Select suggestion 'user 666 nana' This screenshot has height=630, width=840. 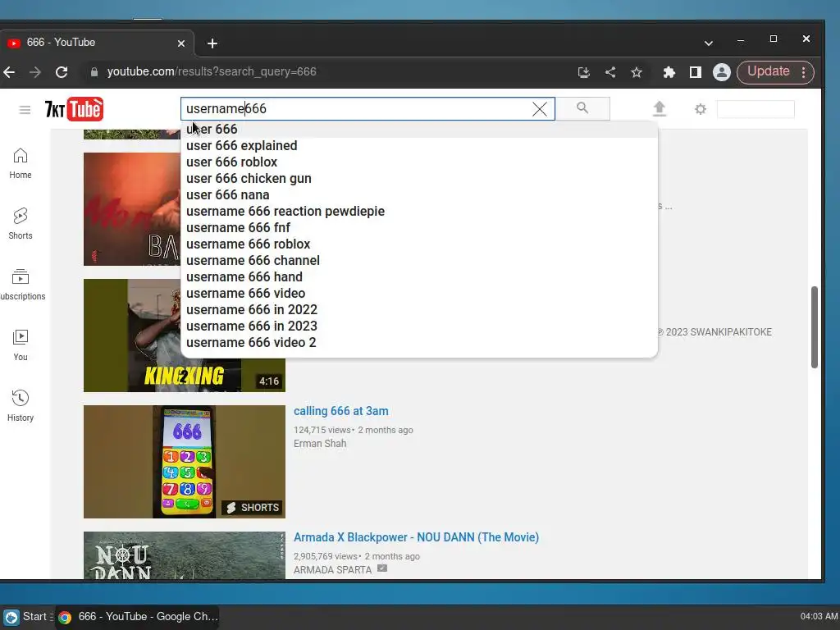click(419, 195)
